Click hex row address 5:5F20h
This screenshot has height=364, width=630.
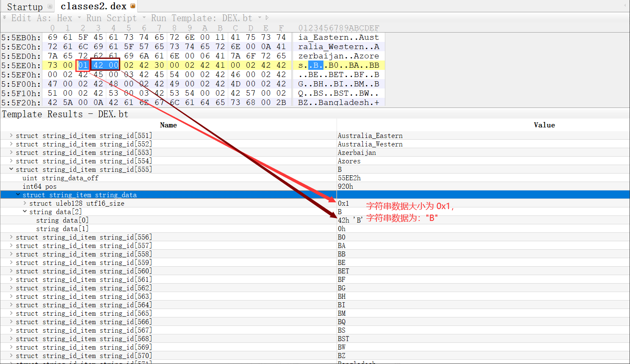[21, 102]
